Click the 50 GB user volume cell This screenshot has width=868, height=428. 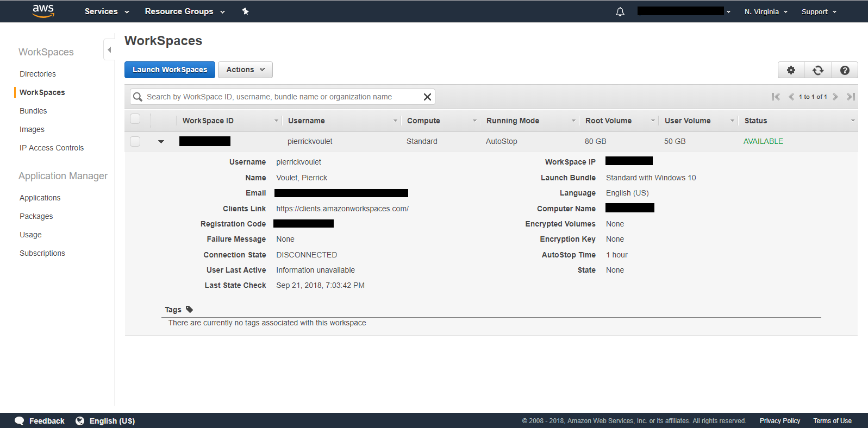point(675,141)
